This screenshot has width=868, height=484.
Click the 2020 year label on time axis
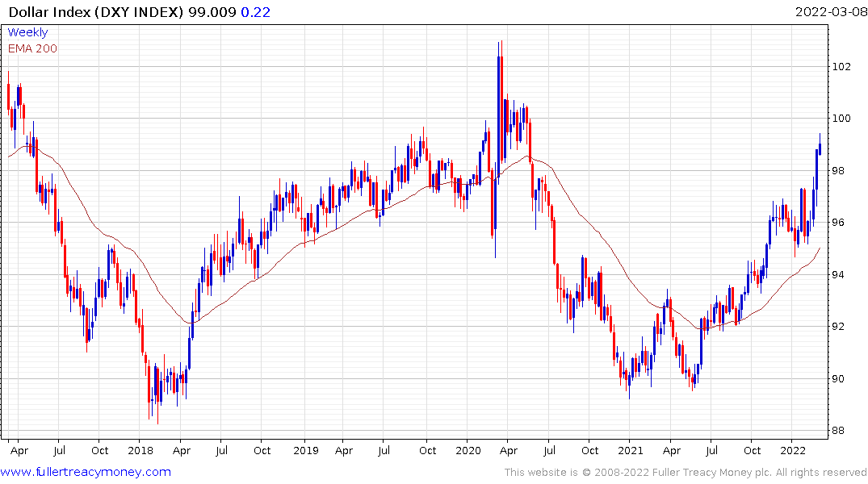[x=468, y=451]
